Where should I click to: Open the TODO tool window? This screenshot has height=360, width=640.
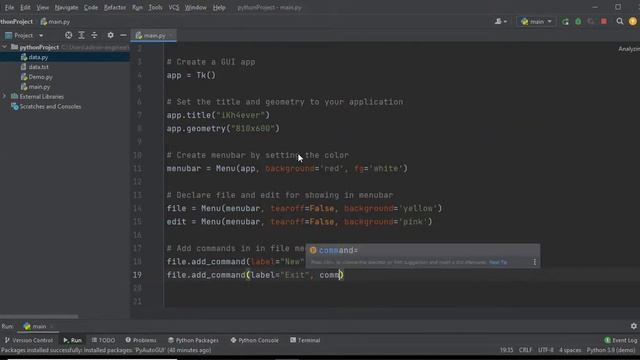click(103, 340)
